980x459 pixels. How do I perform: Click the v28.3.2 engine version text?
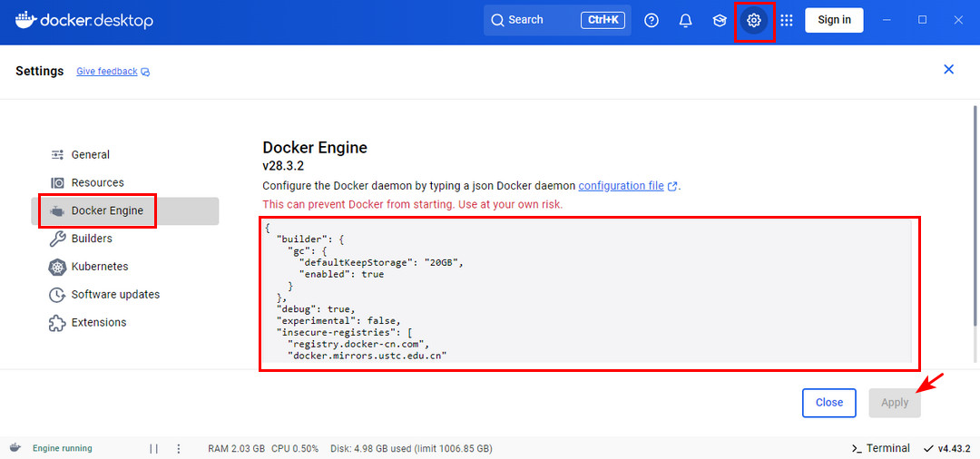[283, 166]
